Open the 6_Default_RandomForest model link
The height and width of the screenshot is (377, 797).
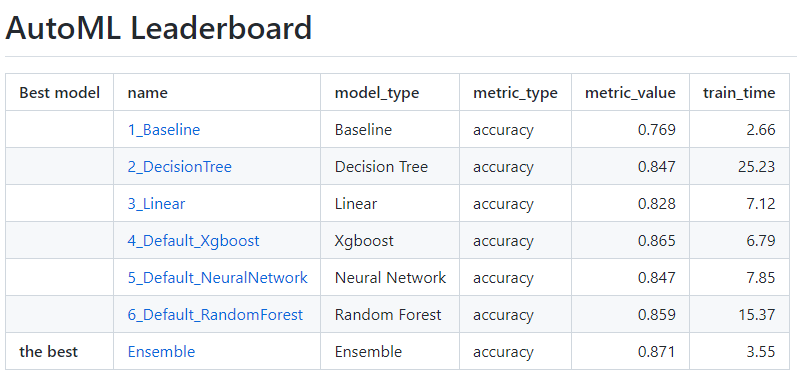(215, 315)
